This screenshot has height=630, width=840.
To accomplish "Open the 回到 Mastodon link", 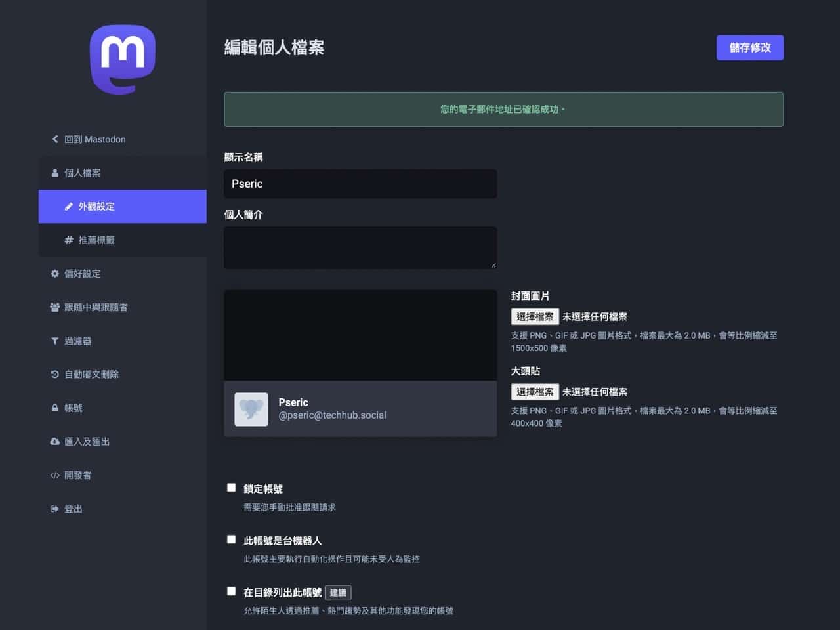I will [123, 139].
